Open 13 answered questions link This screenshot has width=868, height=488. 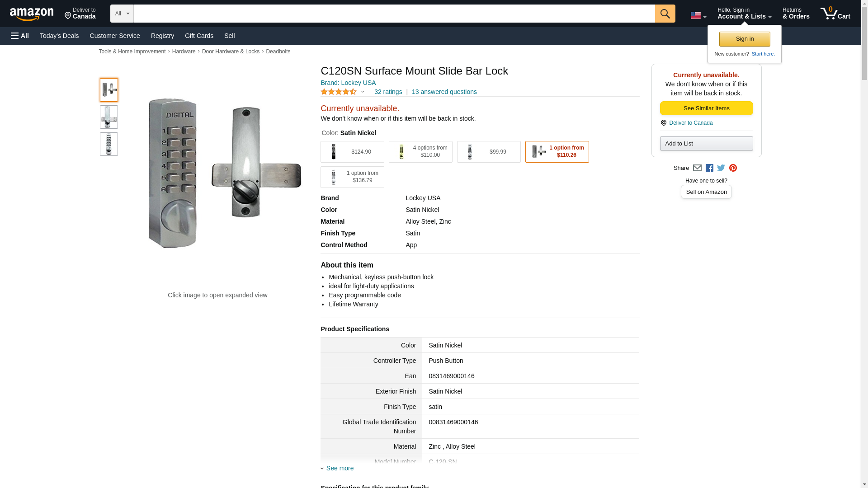[x=444, y=92]
